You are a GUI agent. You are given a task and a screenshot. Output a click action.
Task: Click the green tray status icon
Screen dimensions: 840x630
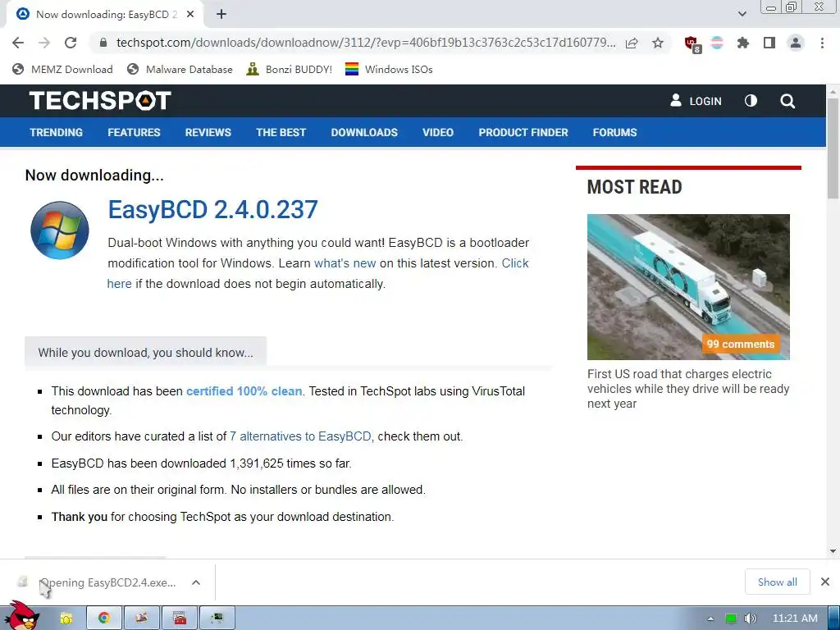pos(731,619)
